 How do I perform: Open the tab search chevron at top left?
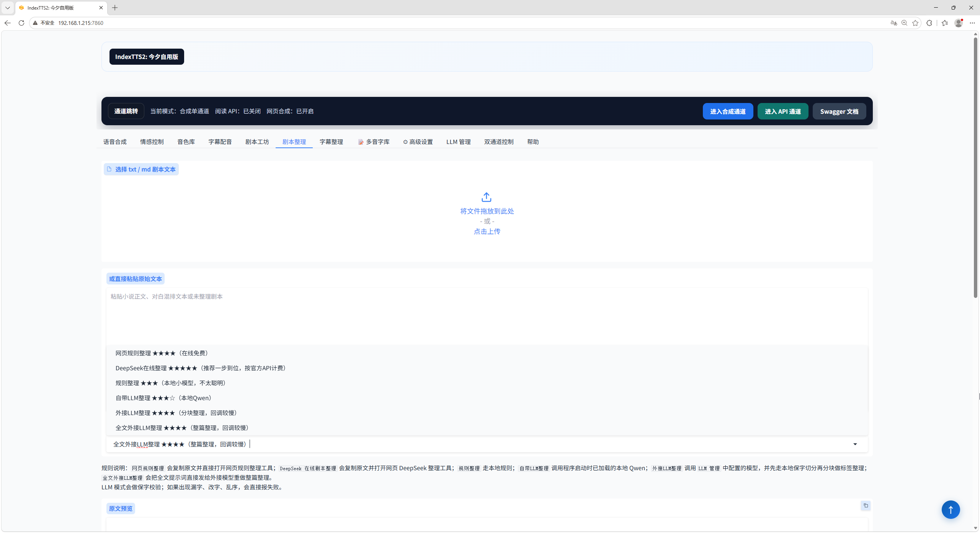[x=7, y=8]
